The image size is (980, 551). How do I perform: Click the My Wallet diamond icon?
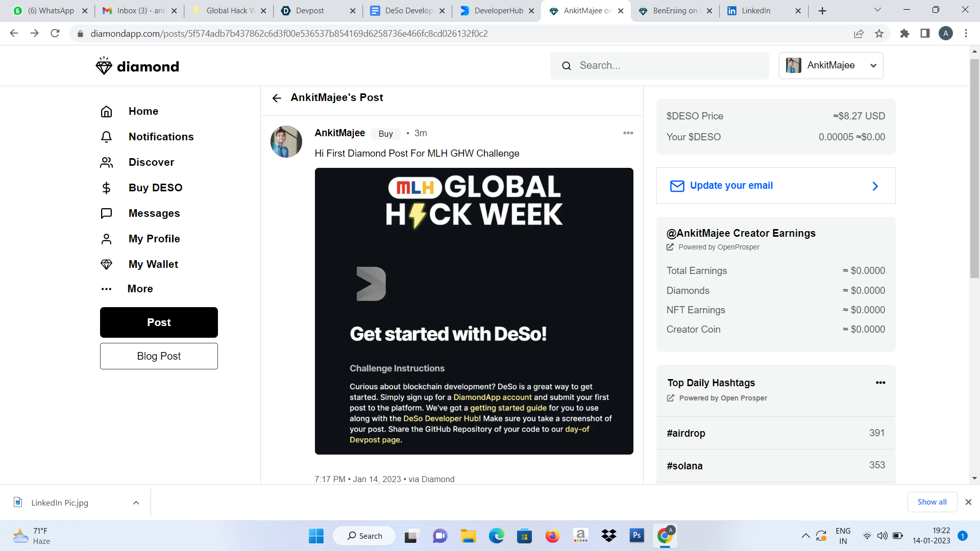[x=106, y=264]
